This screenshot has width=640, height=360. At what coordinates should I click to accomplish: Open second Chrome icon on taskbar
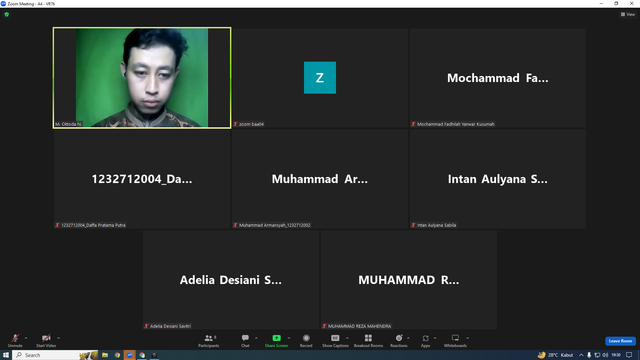(142, 355)
